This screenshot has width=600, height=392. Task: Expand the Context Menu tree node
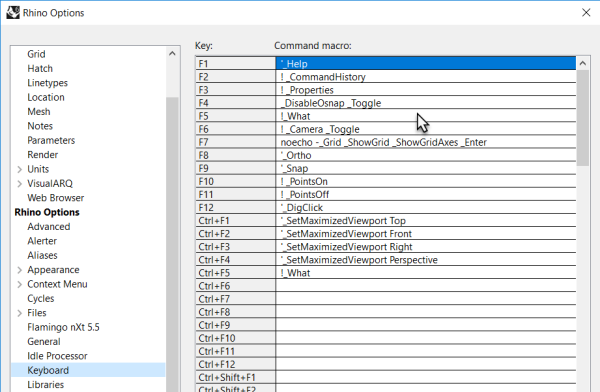[x=20, y=284]
